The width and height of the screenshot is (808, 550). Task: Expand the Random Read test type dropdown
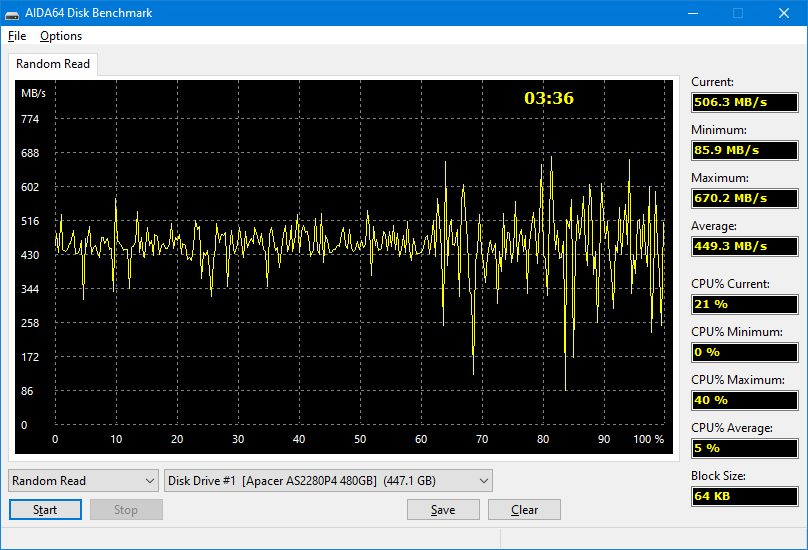coord(83,480)
